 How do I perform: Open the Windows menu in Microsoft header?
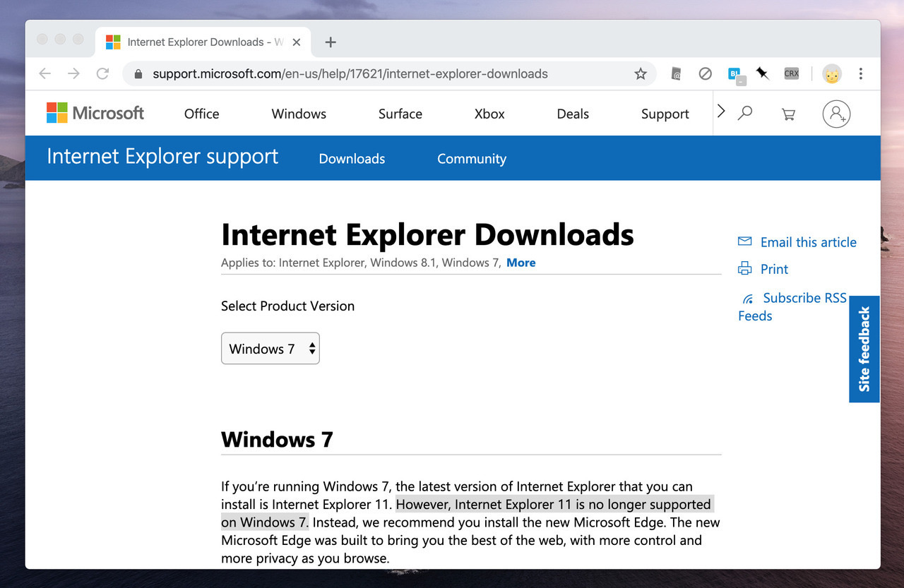299,114
